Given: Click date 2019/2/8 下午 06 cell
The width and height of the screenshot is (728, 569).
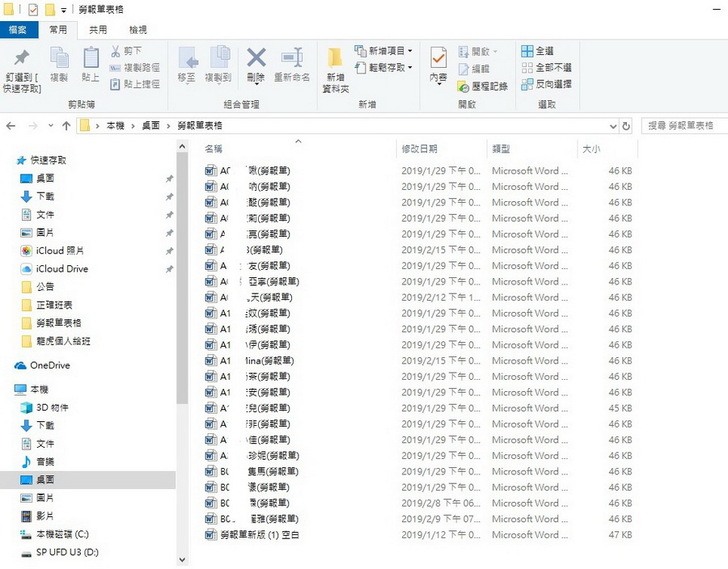Looking at the screenshot, I should pos(441,503).
